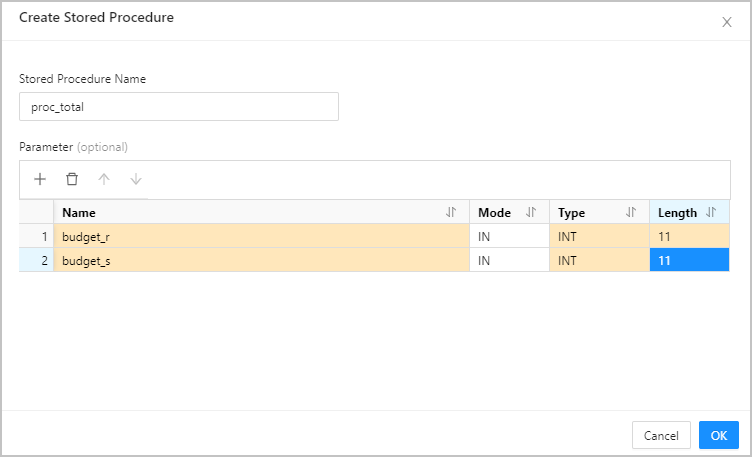Select the budget_s name cell
The height and width of the screenshot is (457, 752).
(x=261, y=260)
